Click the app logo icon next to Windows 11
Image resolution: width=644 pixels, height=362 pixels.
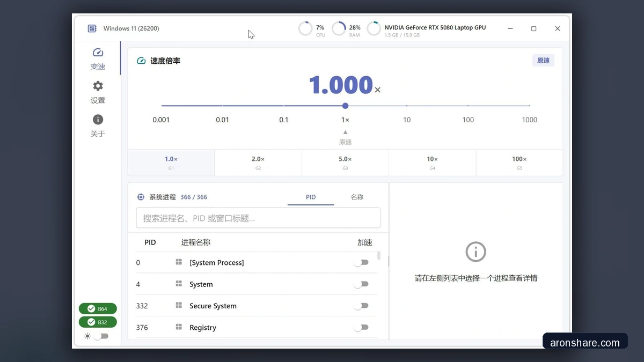[92, 28]
